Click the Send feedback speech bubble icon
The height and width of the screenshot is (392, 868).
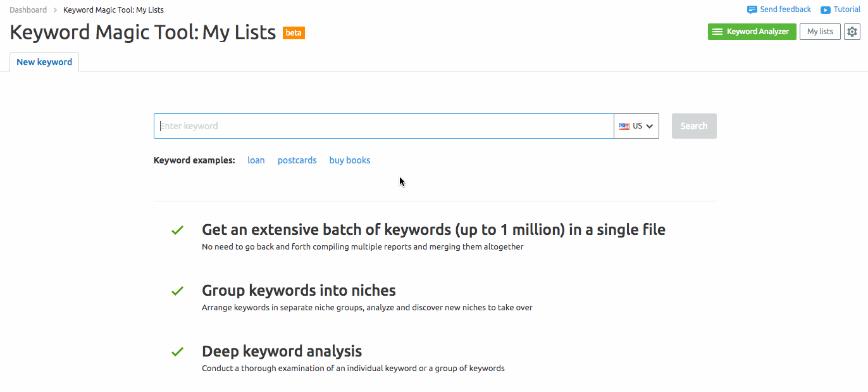(x=752, y=9)
